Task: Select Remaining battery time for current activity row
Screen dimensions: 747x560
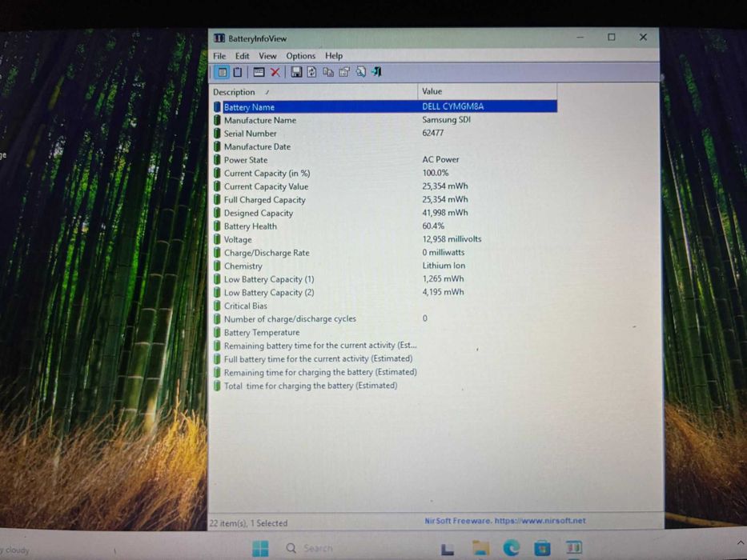Action: [384, 346]
